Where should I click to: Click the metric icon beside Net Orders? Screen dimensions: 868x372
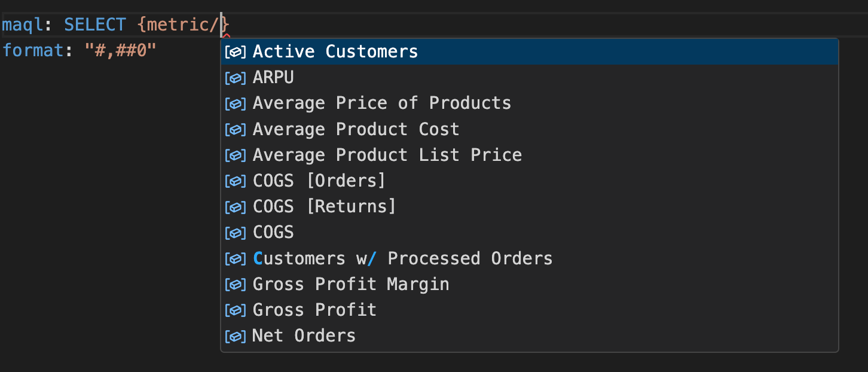click(x=236, y=336)
